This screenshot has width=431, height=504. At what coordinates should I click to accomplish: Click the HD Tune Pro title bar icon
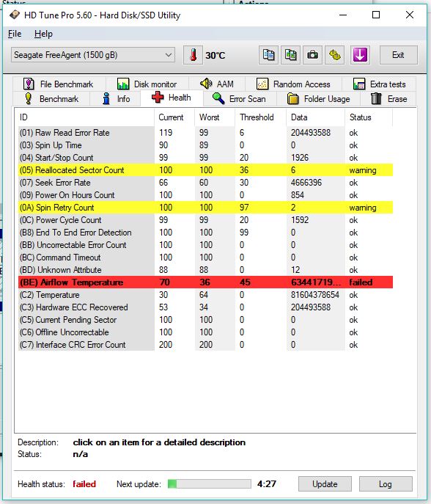[15, 15]
